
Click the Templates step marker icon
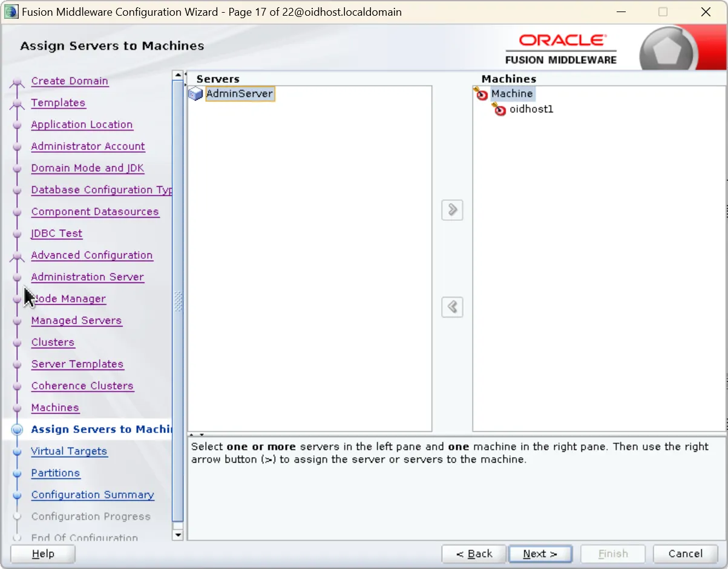[x=18, y=103]
